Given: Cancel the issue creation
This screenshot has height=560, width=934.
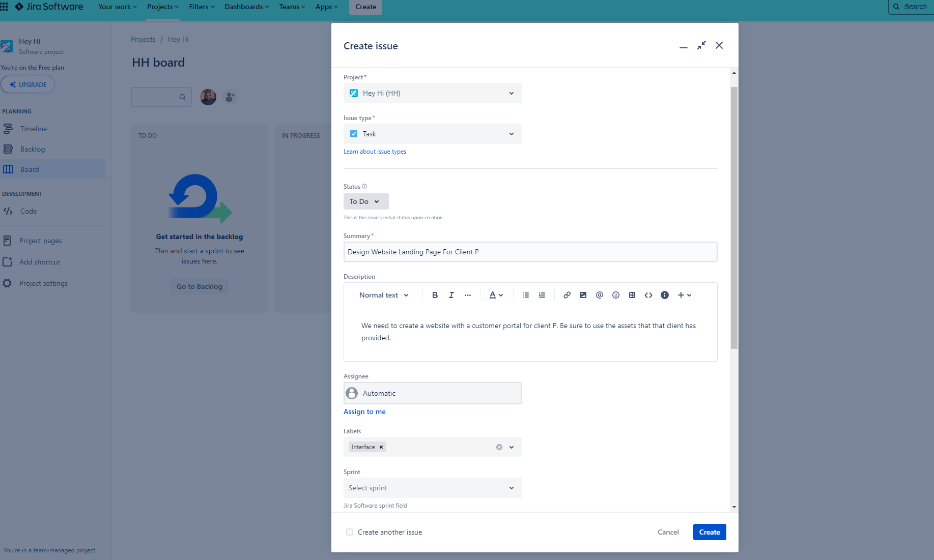Looking at the screenshot, I should [668, 532].
